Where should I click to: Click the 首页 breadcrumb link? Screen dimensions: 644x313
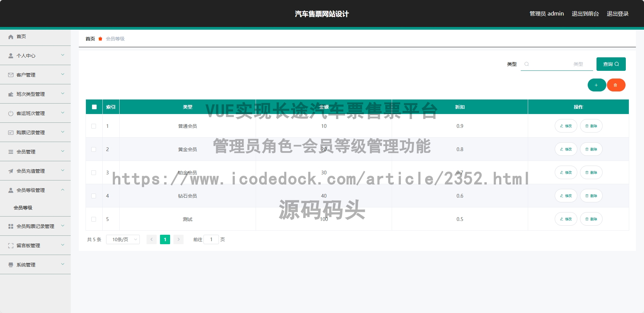(x=90, y=39)
